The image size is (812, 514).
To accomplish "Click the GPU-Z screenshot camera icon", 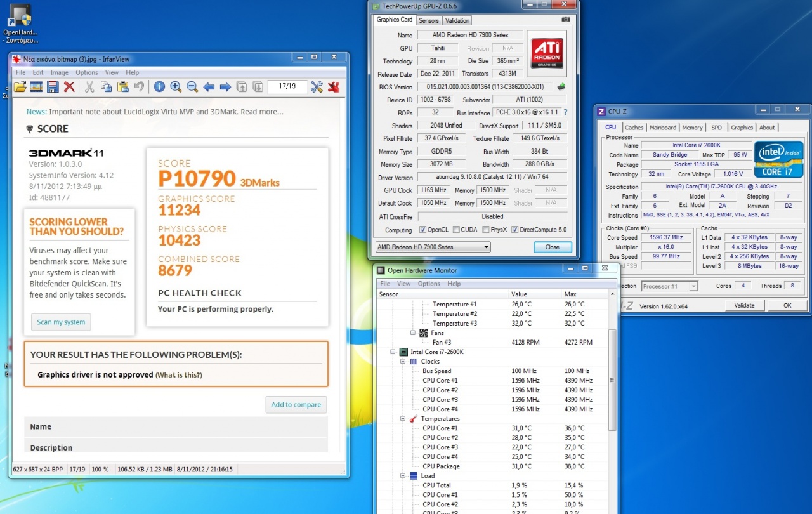I will click(566, 20).
